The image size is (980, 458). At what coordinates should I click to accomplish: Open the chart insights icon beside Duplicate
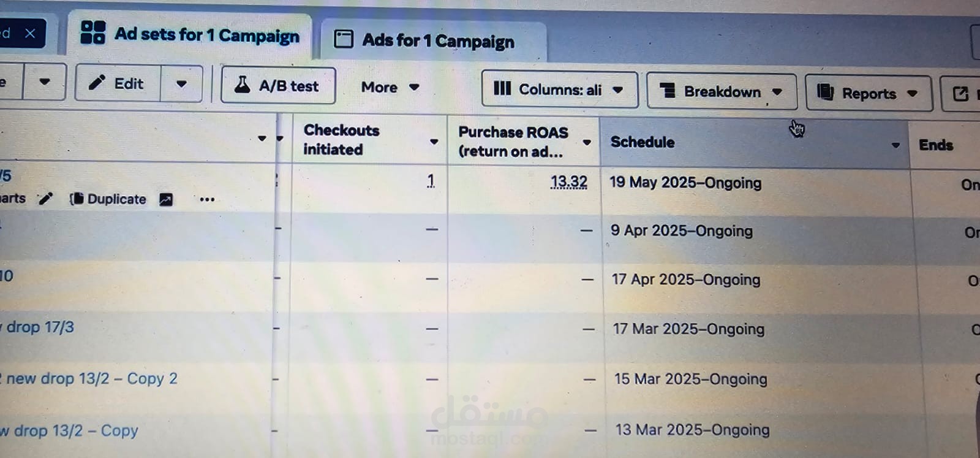point(166,200)
